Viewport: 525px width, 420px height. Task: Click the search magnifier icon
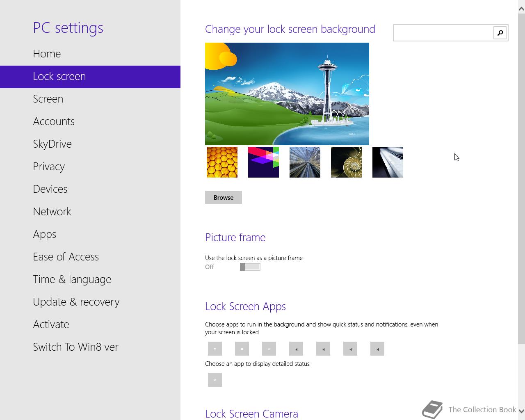pyautogui.click(x=500, y=33)
